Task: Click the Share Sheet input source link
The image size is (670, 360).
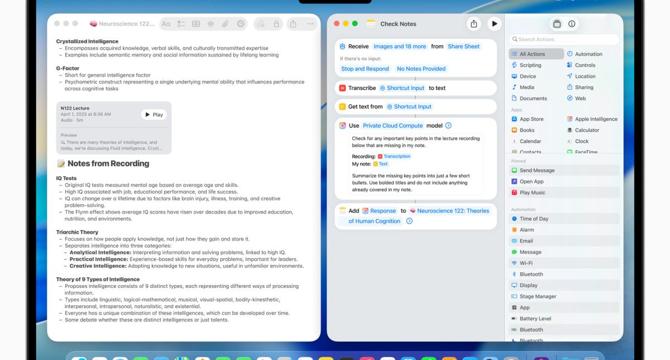Action: [464, 46]
